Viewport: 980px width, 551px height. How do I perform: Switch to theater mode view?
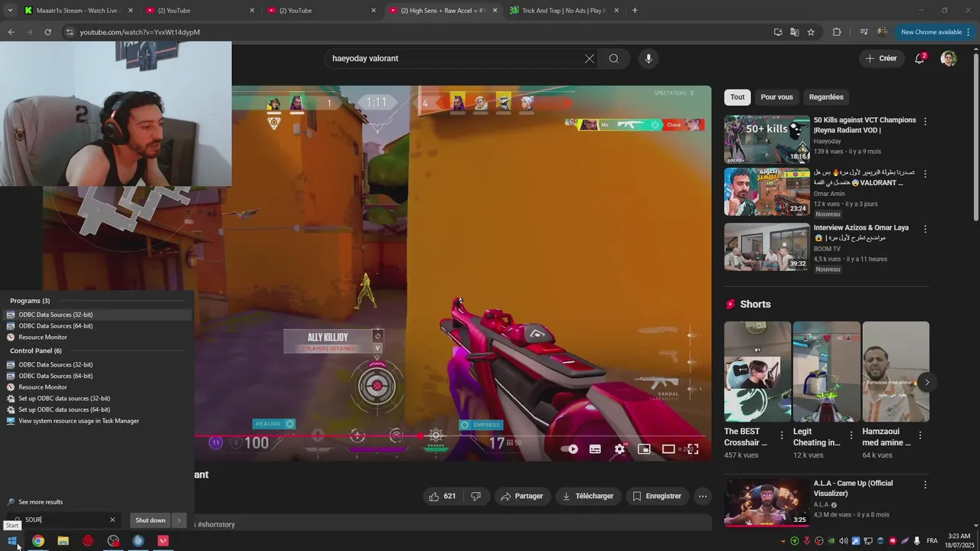pos(668,449)
